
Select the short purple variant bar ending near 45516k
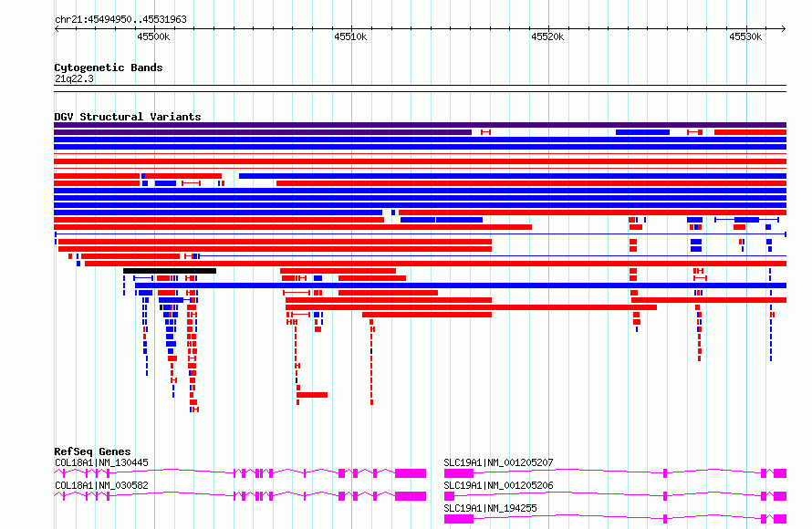[263, 132]
